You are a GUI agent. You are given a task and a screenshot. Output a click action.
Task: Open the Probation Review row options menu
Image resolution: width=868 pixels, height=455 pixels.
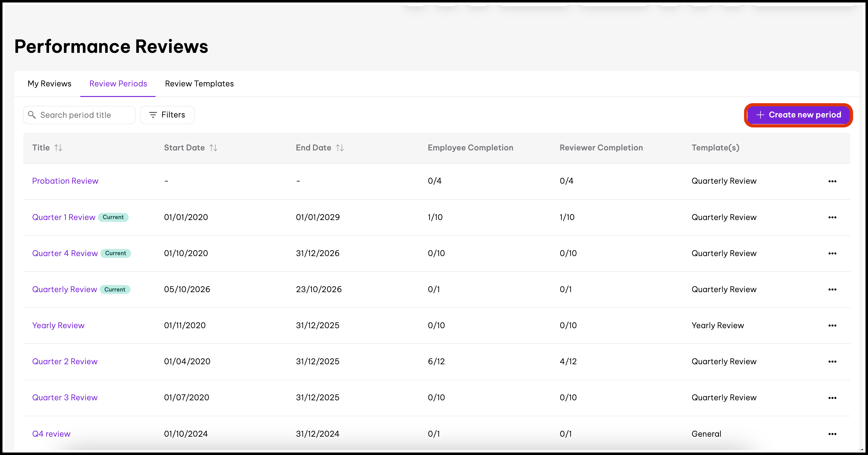pyautogui.click(x=832, y=181)
